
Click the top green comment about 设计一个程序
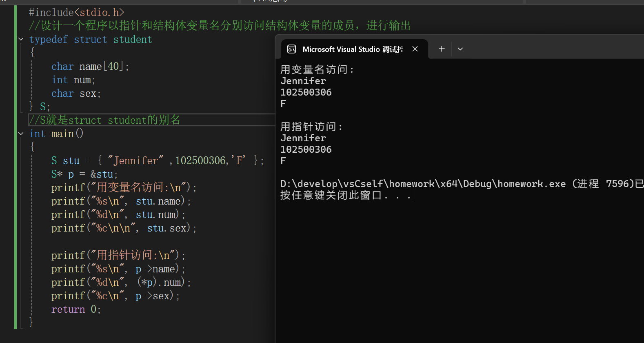[x=220, y=26]
